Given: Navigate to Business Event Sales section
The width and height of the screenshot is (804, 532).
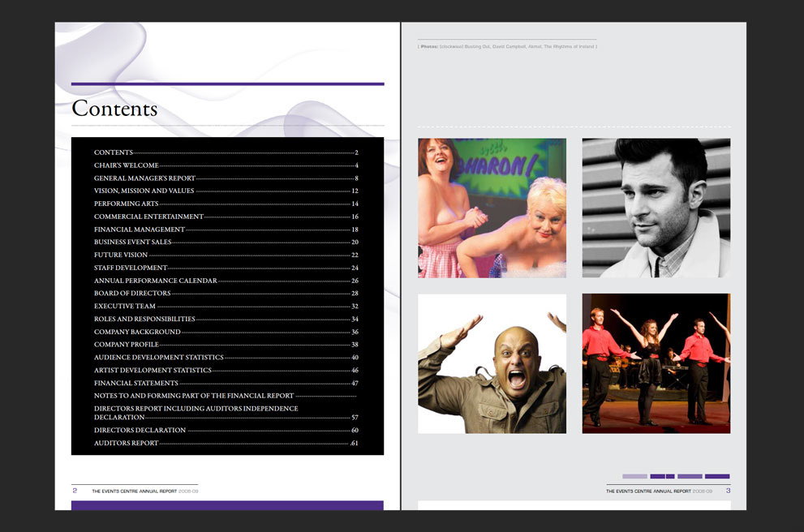Looking at the screenshot, I should (132, 242).
